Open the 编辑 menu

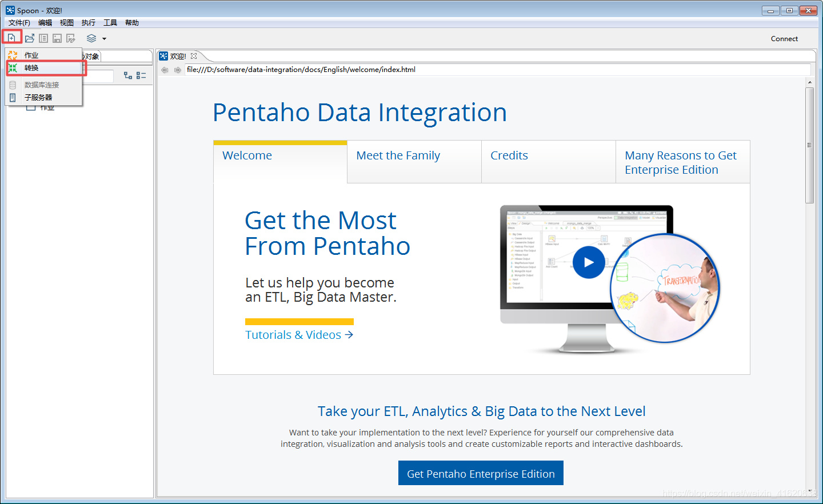[x=45, y=23]
